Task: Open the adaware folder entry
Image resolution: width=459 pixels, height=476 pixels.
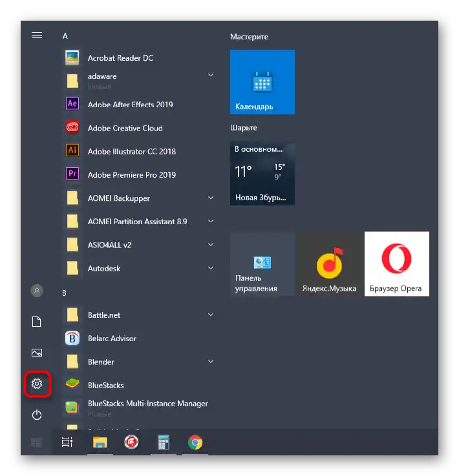Action: (x=138, y=81)
